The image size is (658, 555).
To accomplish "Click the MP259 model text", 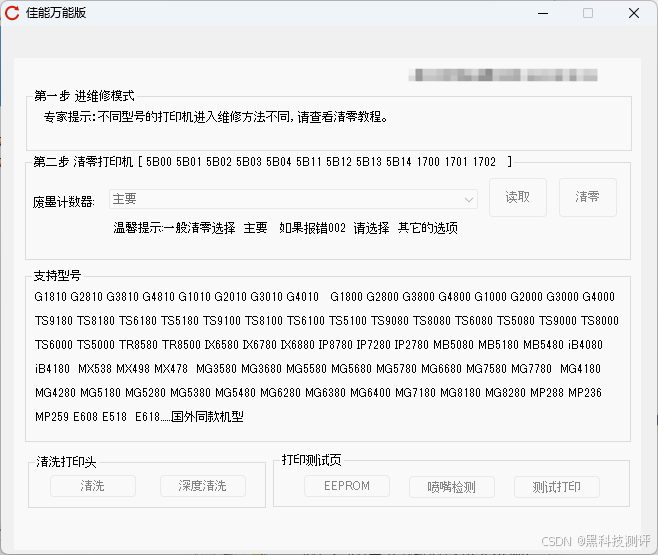I will [x=52, y=417].
